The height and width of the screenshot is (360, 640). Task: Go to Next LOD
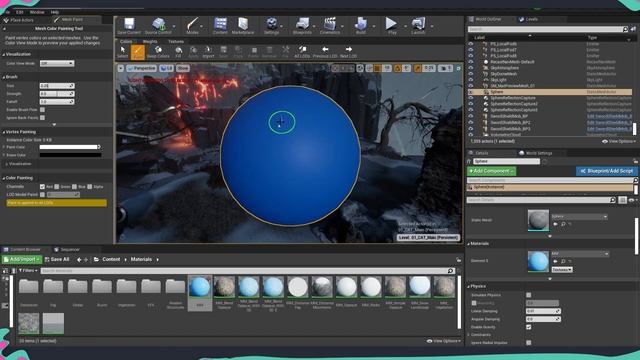(348, 52)
